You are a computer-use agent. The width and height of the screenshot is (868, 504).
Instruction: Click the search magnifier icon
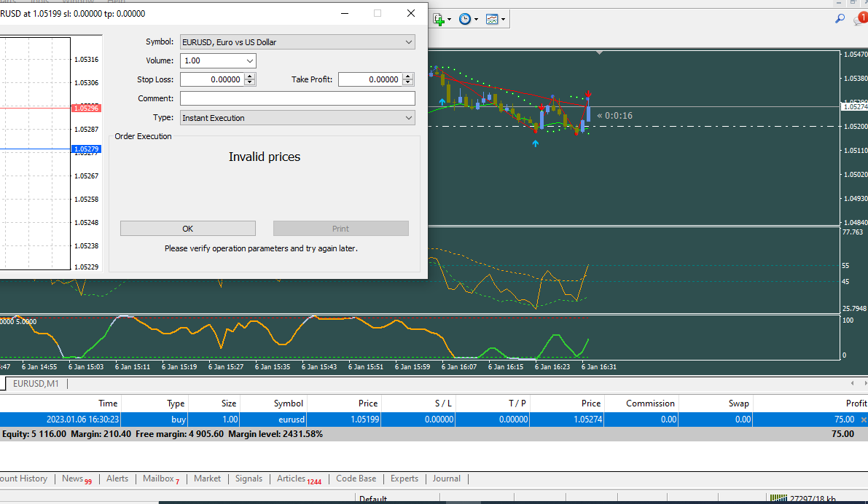pyautogui.click(x=840, y=19)
